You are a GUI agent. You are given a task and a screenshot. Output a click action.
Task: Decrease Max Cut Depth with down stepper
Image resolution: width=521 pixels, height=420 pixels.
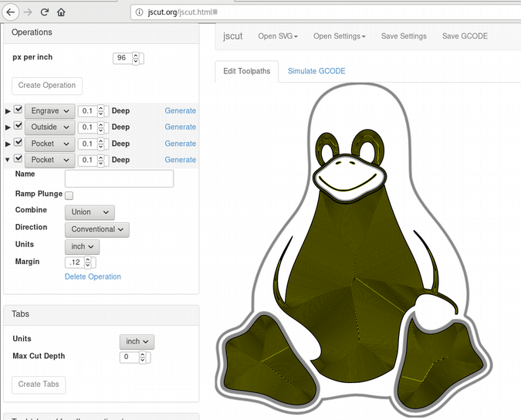142,361
